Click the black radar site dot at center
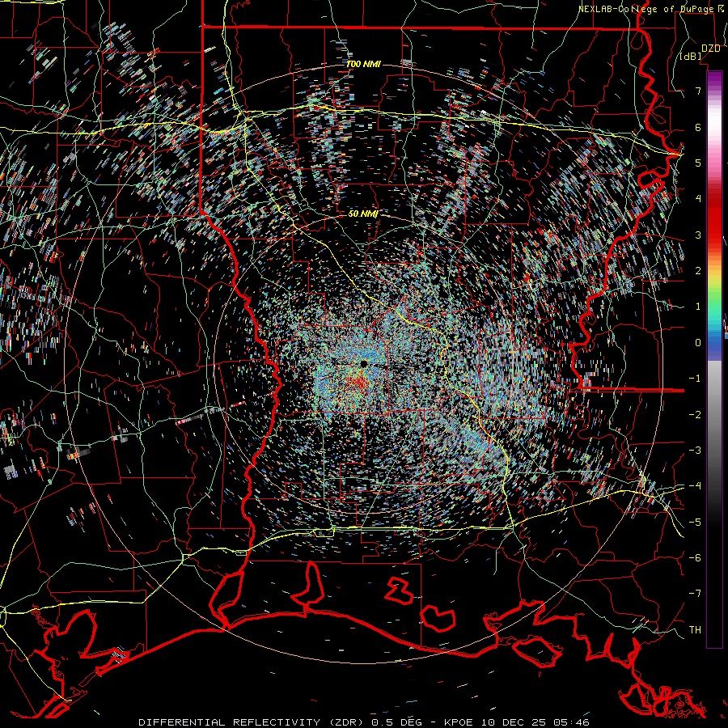 (363, 363)
